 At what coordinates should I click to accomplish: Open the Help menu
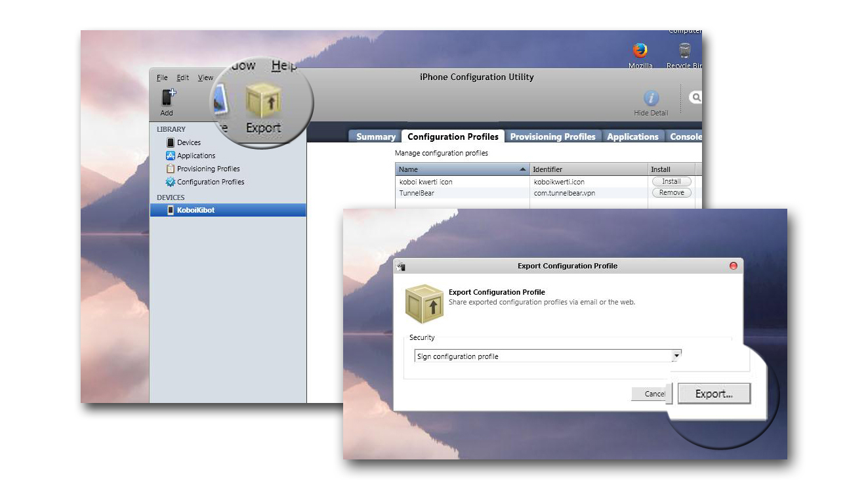coord(284,66)
